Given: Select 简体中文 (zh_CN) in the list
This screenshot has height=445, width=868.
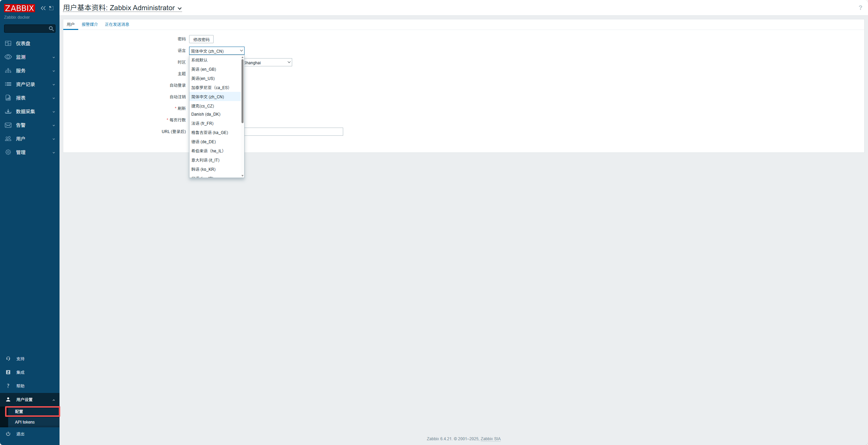Looking at the screenshot, I should [x=215, y=97].
